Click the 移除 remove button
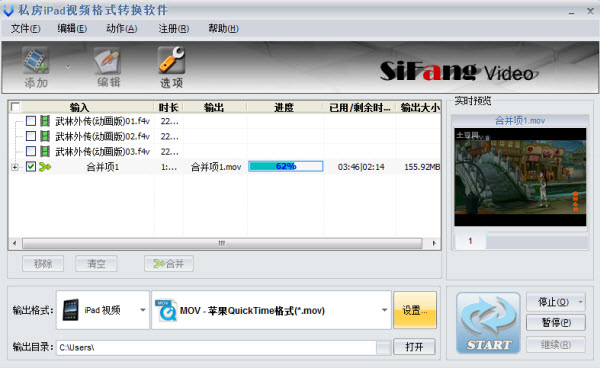This screenshot has width=600, height=368. pyautogui.click(x=43, y=264)
